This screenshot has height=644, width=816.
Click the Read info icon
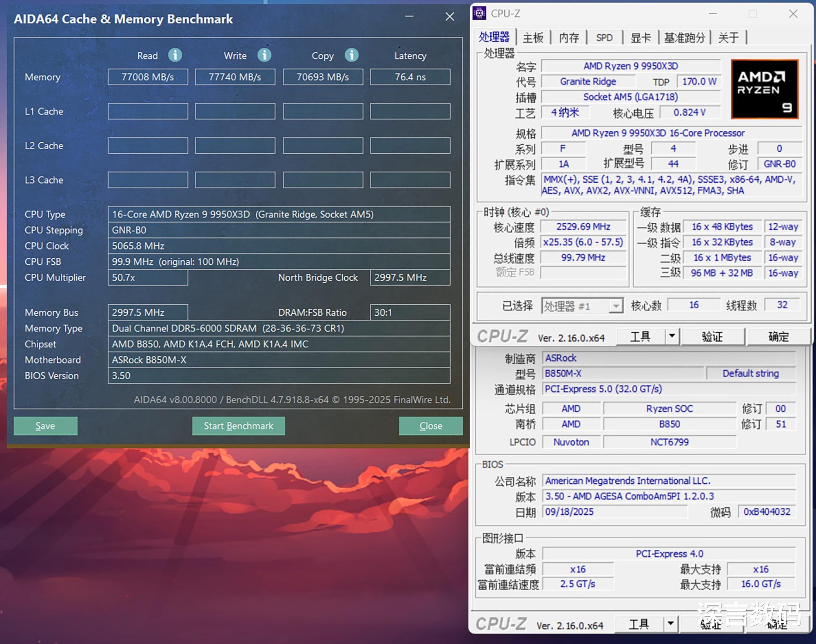pos(175,55)
